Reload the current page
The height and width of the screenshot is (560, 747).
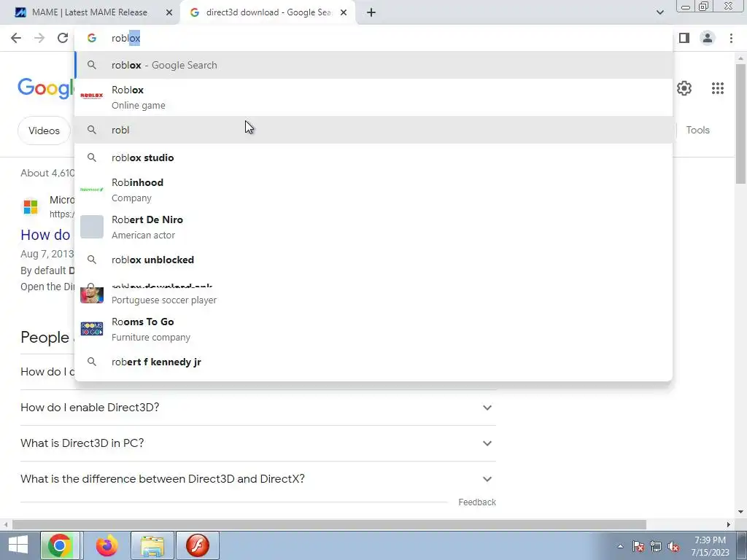(63, 38)
